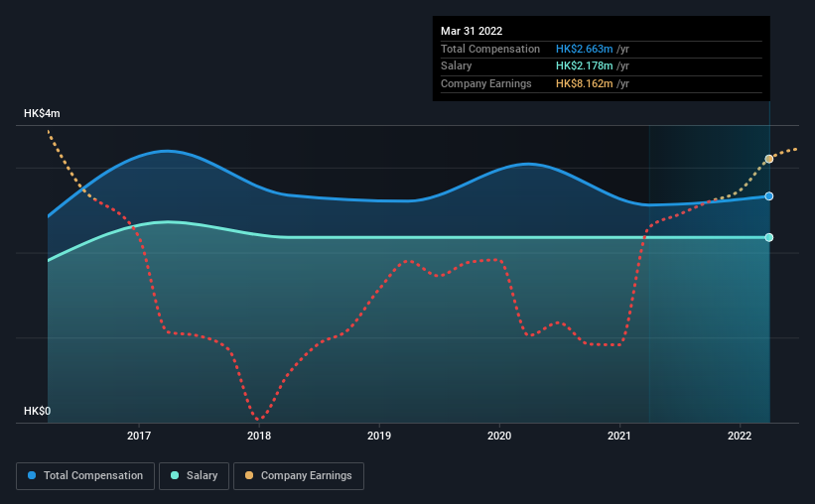Toggle the Salary legend button
The image size is (815, 504).
tap(194, 476)
